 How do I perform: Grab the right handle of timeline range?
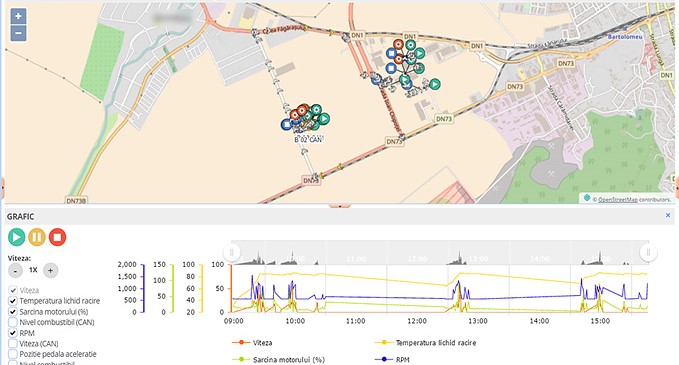pos(648,252)
